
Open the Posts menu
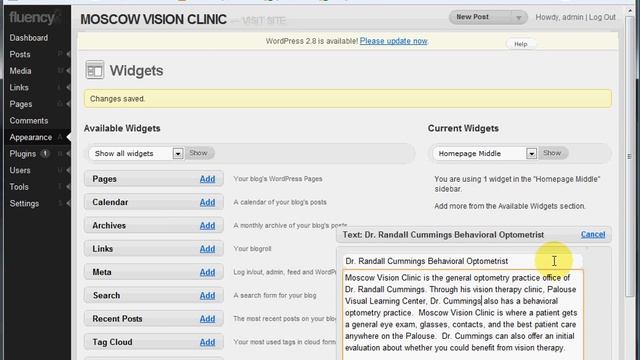pyautogui.click(x=20, y=54)
